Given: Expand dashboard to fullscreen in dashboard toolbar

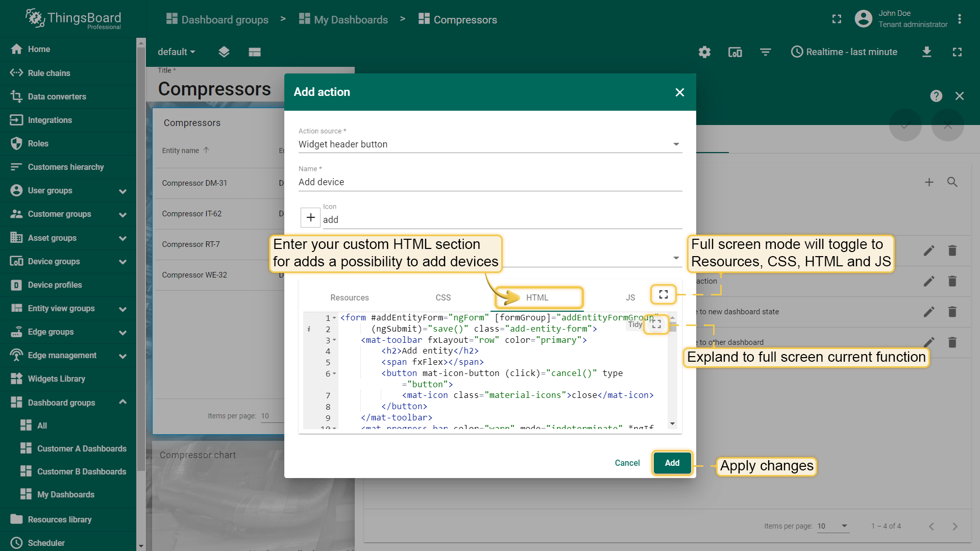Looking at the screenshot, I should 957,52.
